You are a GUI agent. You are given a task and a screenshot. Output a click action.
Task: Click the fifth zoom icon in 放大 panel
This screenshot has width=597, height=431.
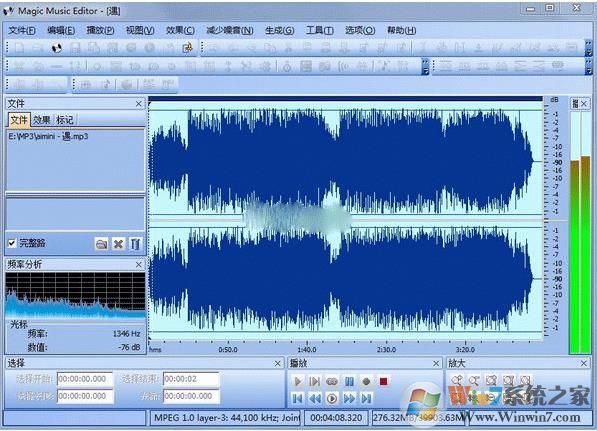click(526, 380)
